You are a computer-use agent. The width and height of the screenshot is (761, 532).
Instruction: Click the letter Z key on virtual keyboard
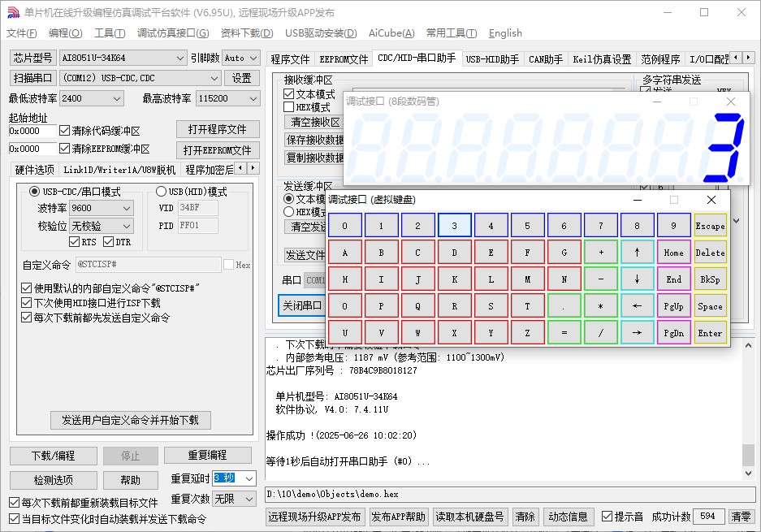pos(528,332)
